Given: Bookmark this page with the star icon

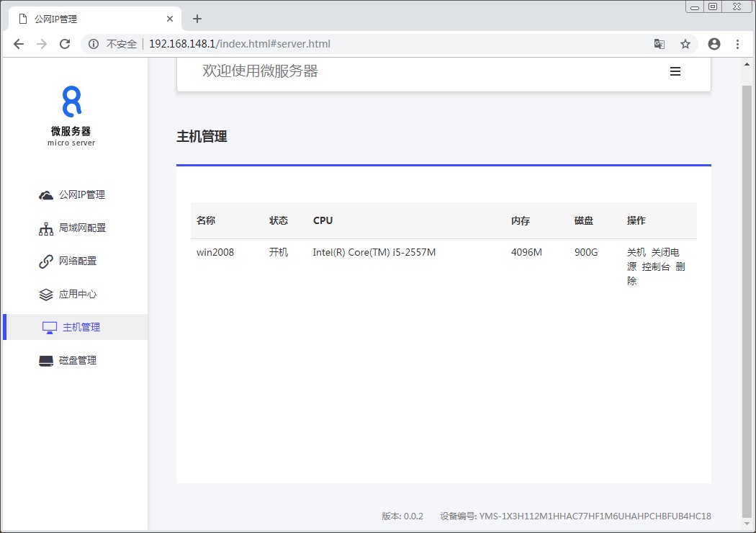Looking at the screenshot, I should pos(685,44).
